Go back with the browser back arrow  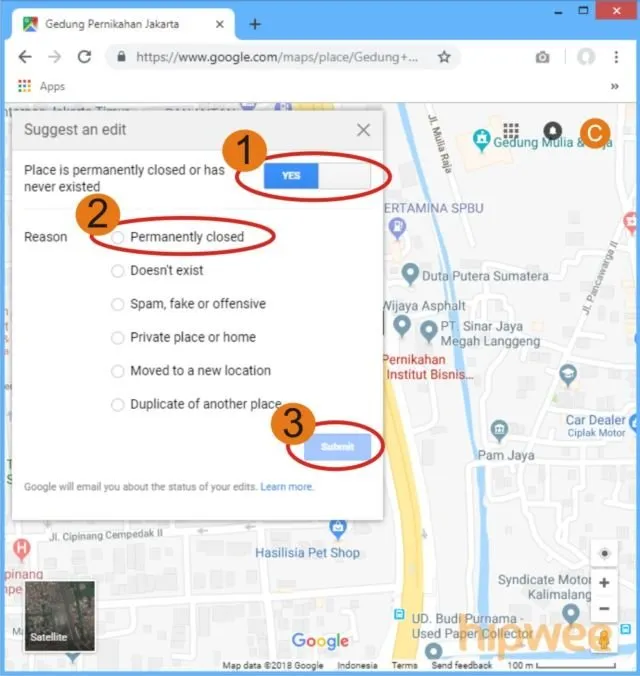pyautogui.click(x=25, y=57)
